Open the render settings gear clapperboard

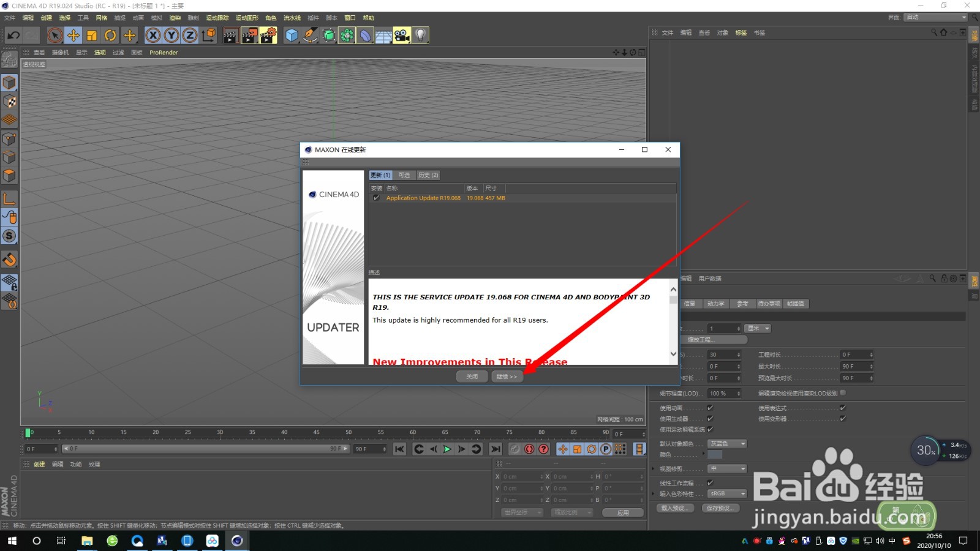coord(268,36)
